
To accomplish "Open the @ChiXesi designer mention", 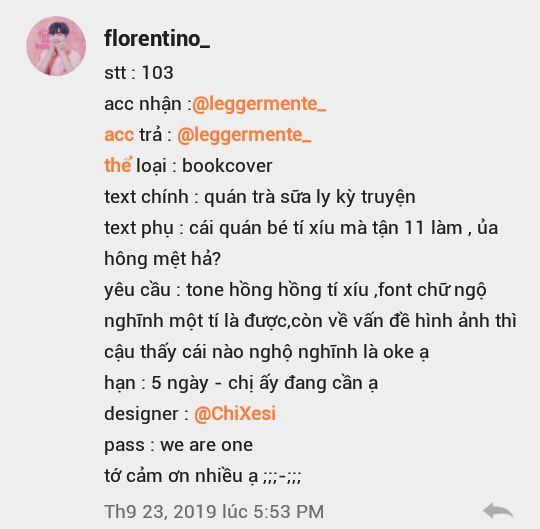I will pos(235,413).
